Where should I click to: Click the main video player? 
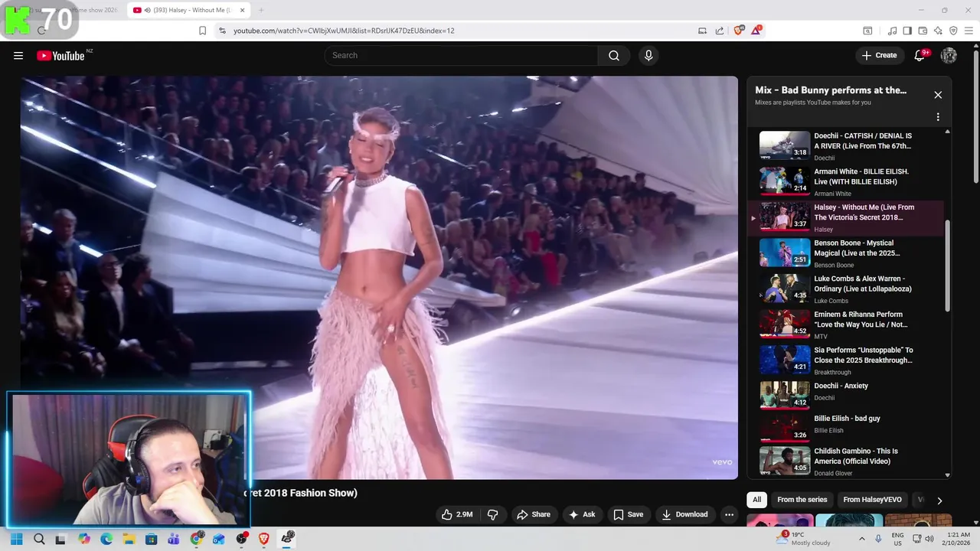coord(379,277)
